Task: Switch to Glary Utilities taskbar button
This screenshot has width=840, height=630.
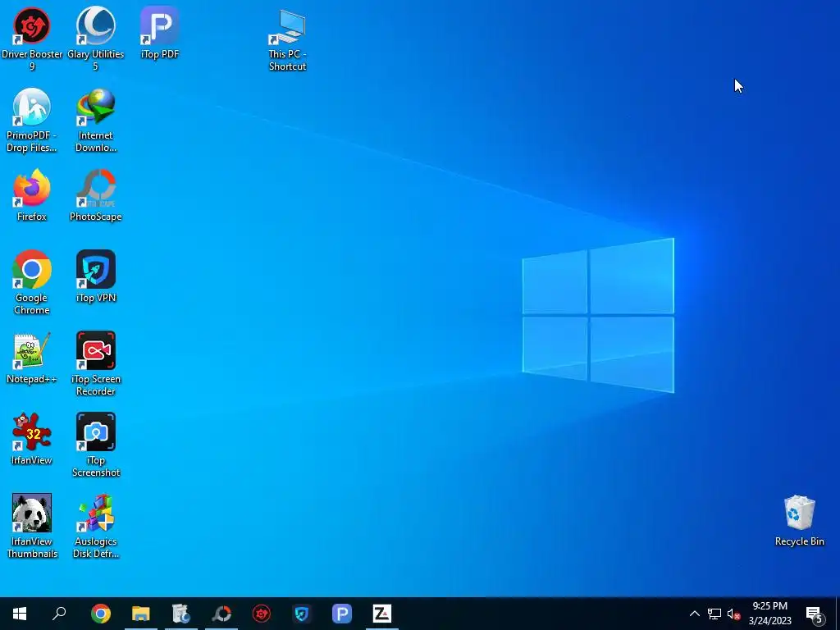Action: tap(181, 614)
